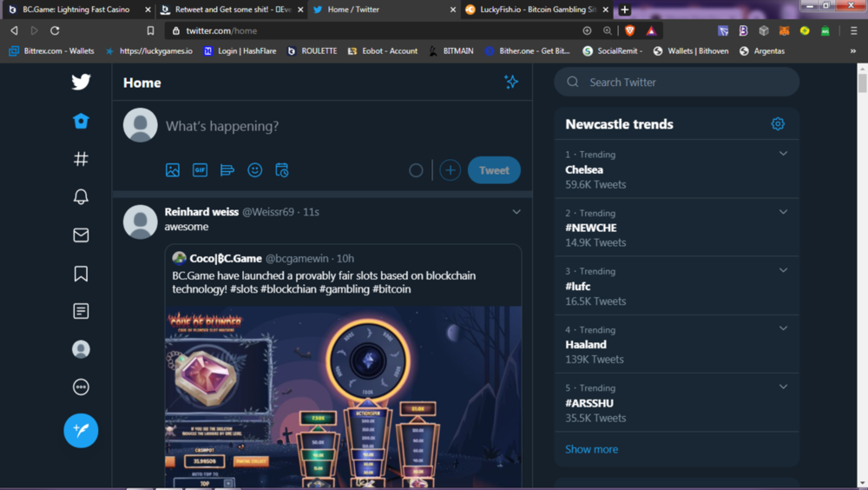This screenshot has height=490, width=868.
Task: Click the schedule tweet icon
Action: [282, 170]
